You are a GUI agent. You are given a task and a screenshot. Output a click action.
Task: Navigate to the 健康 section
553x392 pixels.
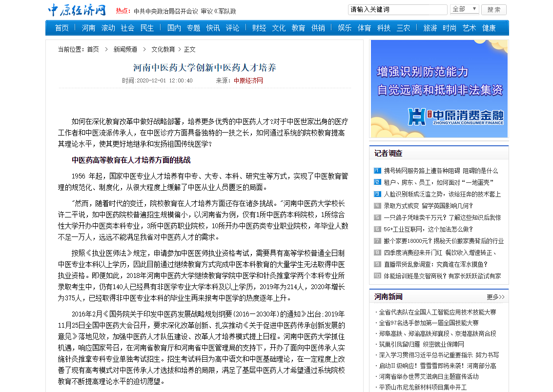point(489,28)
